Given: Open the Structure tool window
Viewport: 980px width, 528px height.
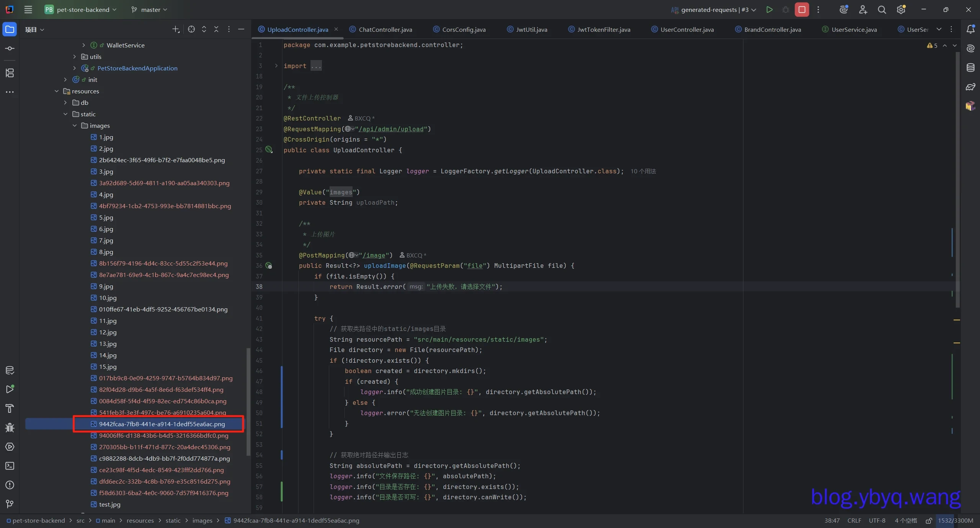Looking at the screenshot, I should (x=10, y=73).
